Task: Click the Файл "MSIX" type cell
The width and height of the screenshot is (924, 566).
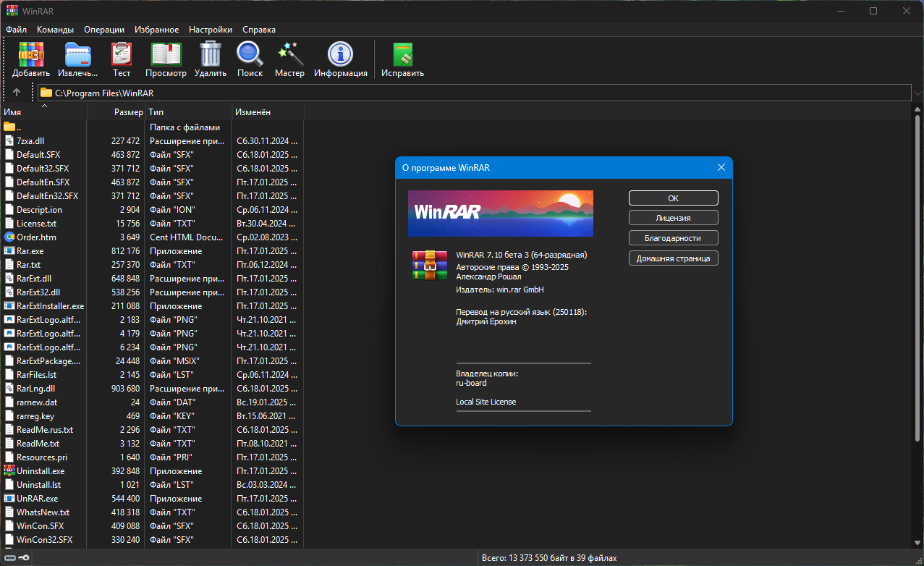Action: pyautogui.click(x=174, y=360)
